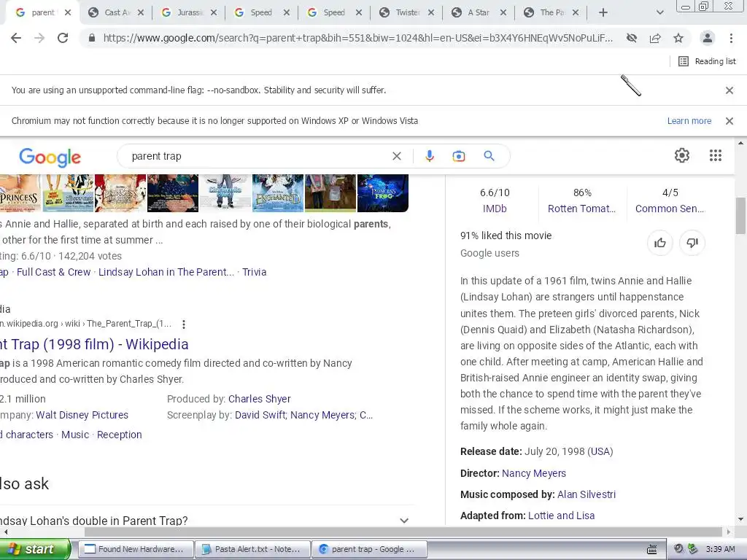Like this movie with thumbs up
Image resolution: width=747 pixels, height=560 pixels.
[659, 244]
